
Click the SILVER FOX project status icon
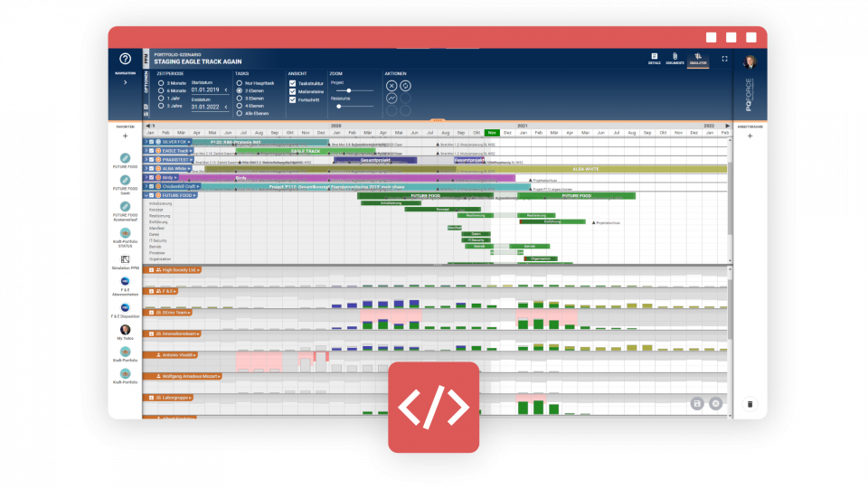(x=158, y=142)
